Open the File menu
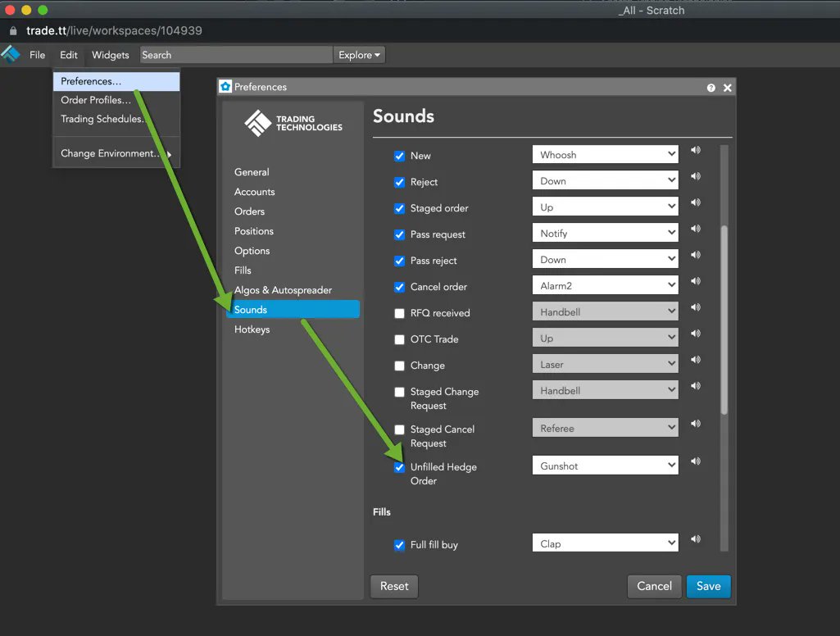This screenshot has height=636, width=840. pos(37,55)
